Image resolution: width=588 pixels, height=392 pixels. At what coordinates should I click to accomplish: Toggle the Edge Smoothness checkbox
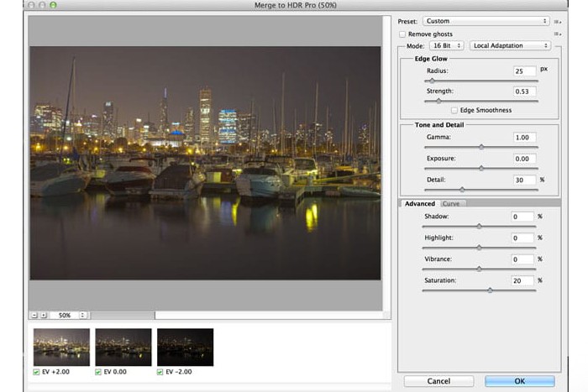click(x=454, y=110)
